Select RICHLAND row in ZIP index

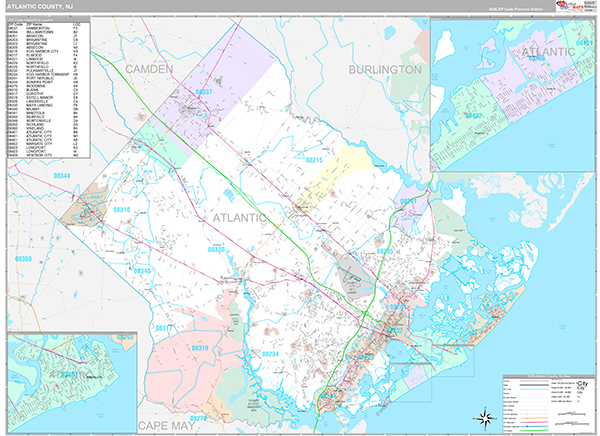(44, 124)
